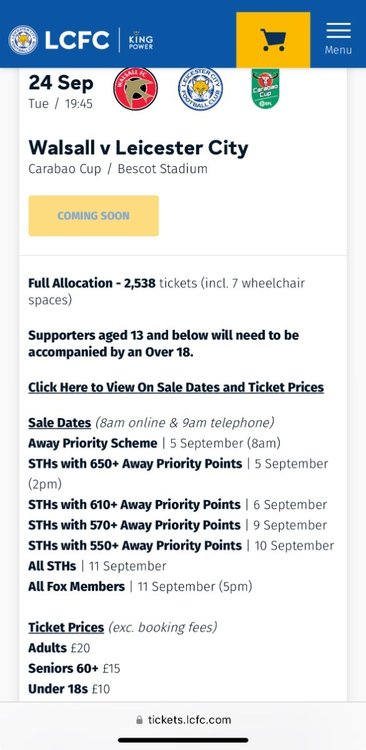Click the Full Allocation 2,538 text
Screen dimensions: 366x750
[92, 283]
